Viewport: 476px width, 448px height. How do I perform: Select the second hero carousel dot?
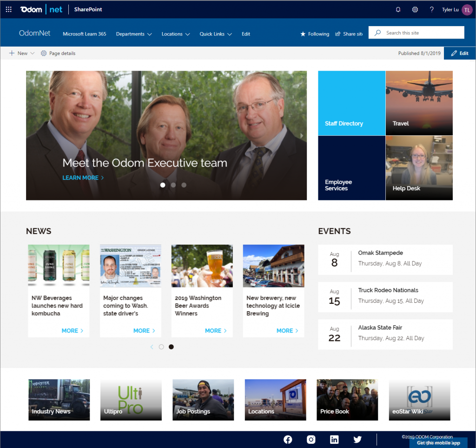(x=173, y=185)
